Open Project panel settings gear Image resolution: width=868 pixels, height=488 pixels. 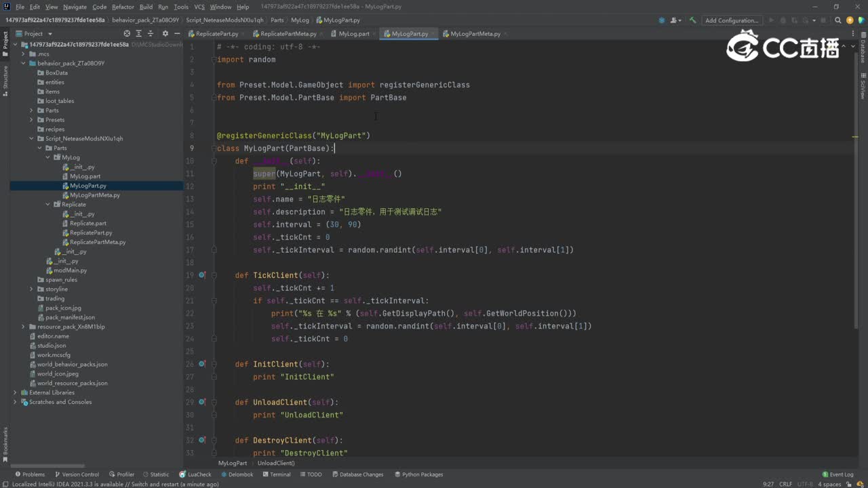point(165,33)
